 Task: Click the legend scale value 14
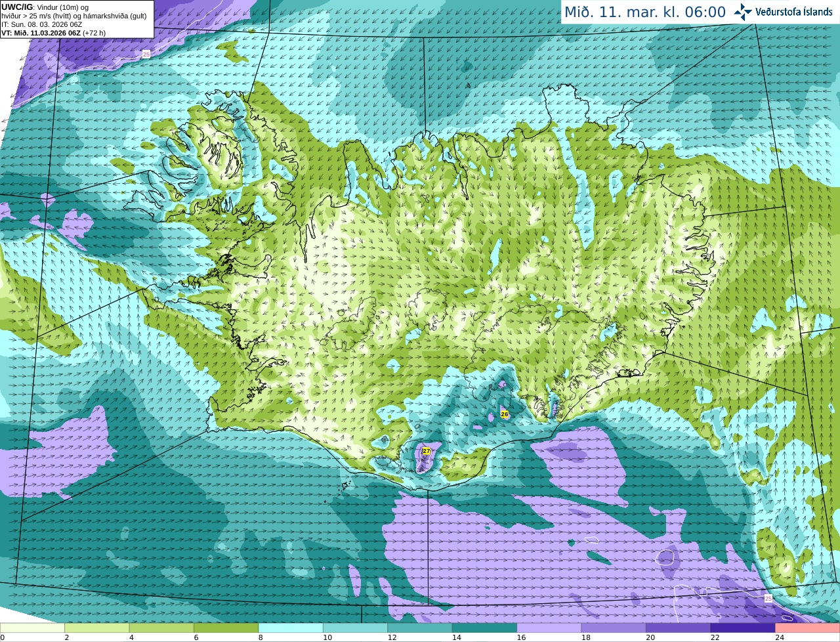pos(457,637)
